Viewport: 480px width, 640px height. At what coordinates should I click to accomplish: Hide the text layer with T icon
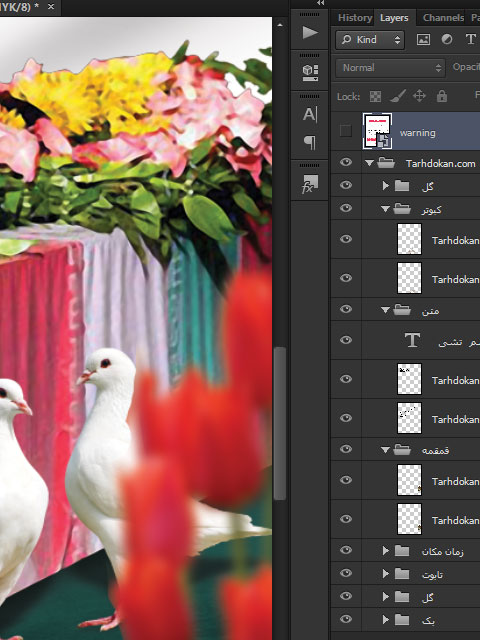pos(346,340)
